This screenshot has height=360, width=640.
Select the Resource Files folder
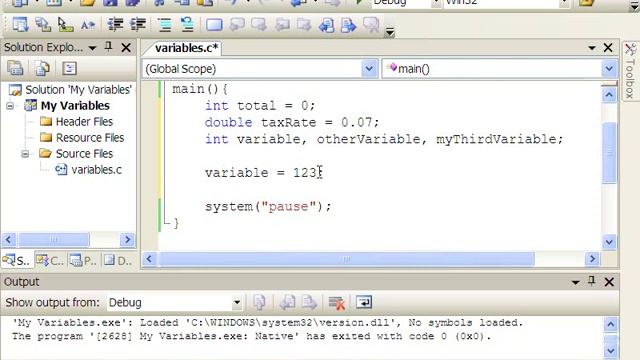click(90, 138)
